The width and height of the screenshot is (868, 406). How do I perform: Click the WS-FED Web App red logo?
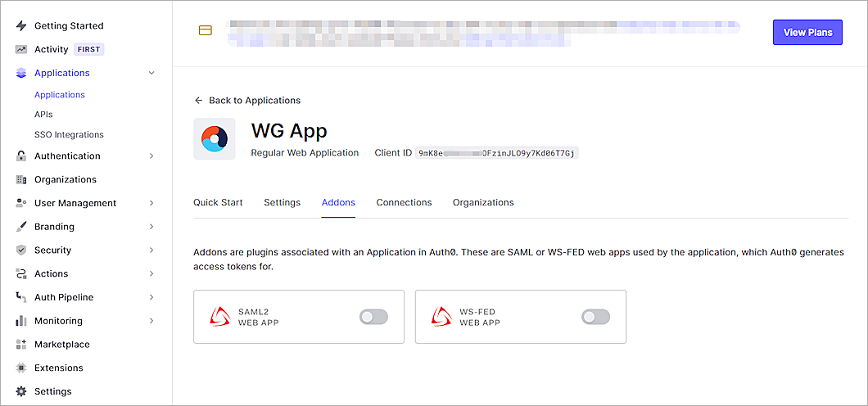[441, 317]
